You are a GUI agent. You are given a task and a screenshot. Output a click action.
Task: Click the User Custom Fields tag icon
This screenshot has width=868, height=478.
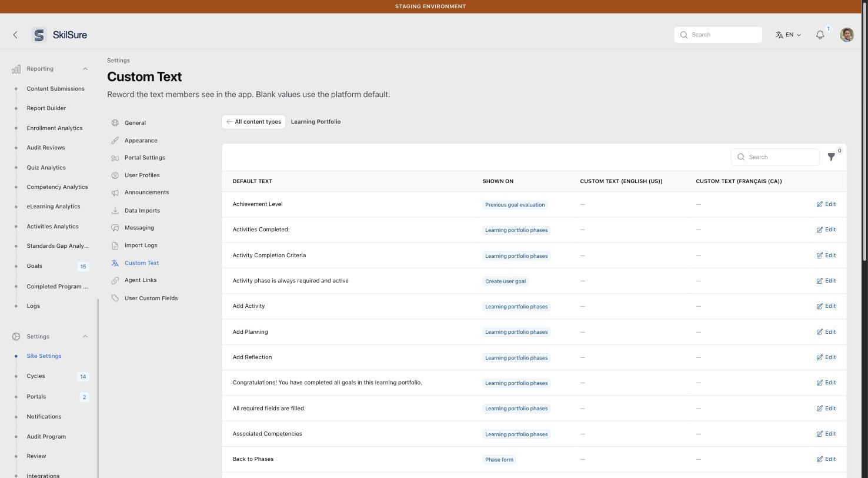click(x=115, y=298)
